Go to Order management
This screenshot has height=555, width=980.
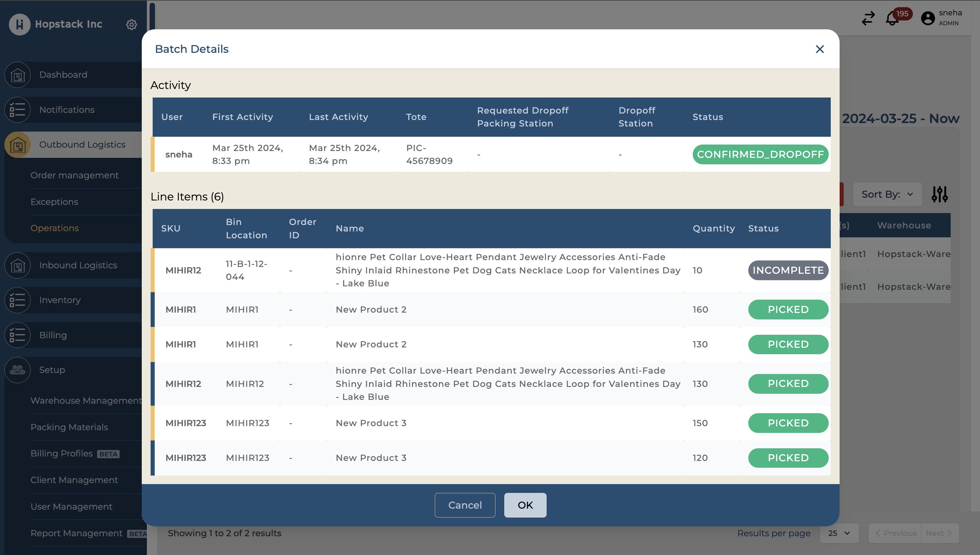click(75, 175)
